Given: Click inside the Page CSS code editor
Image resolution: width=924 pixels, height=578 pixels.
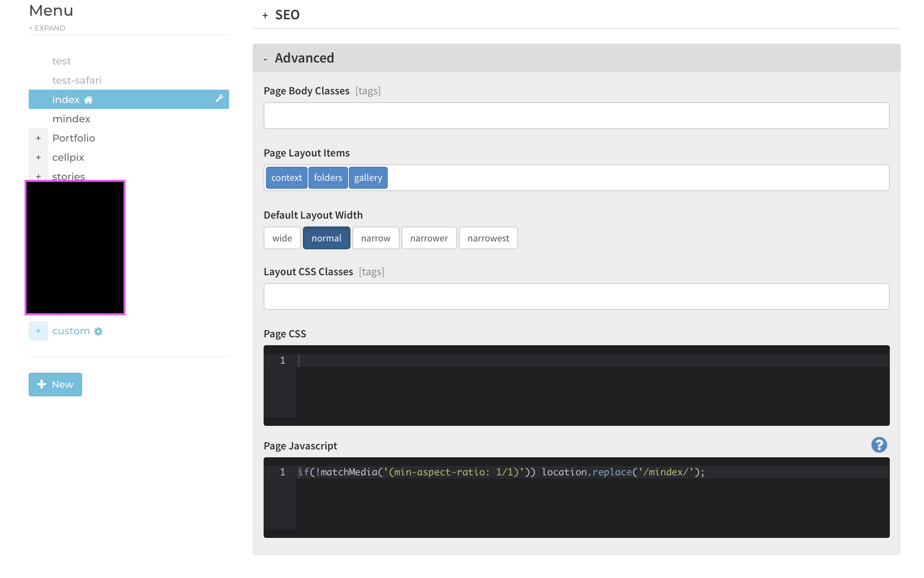Looking at the screenshot, I should coord(576,385).
